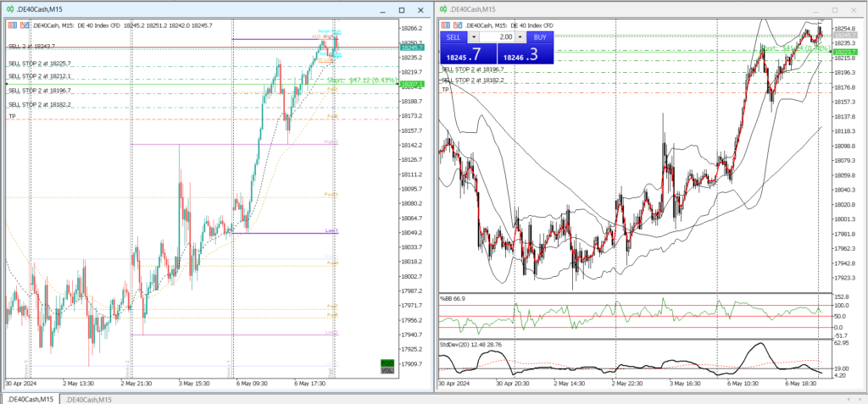Close the right .DE40Cash chart window
Viewport: 868px width, 404px height.
point(854,10)
